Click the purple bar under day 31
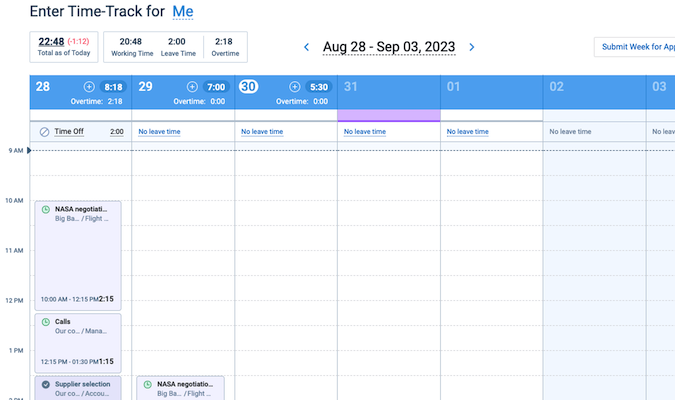This screenshot has width=675, height=400. pyautogui.click(x=388, y=116)
